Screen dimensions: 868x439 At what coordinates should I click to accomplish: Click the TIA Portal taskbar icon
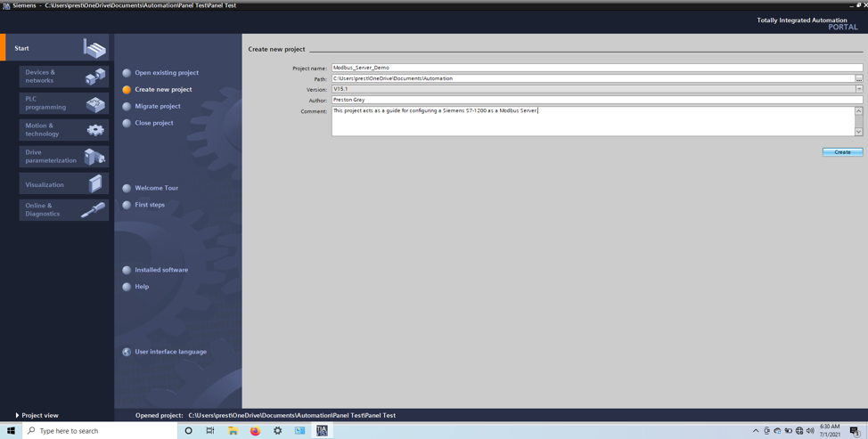(322, 431)
